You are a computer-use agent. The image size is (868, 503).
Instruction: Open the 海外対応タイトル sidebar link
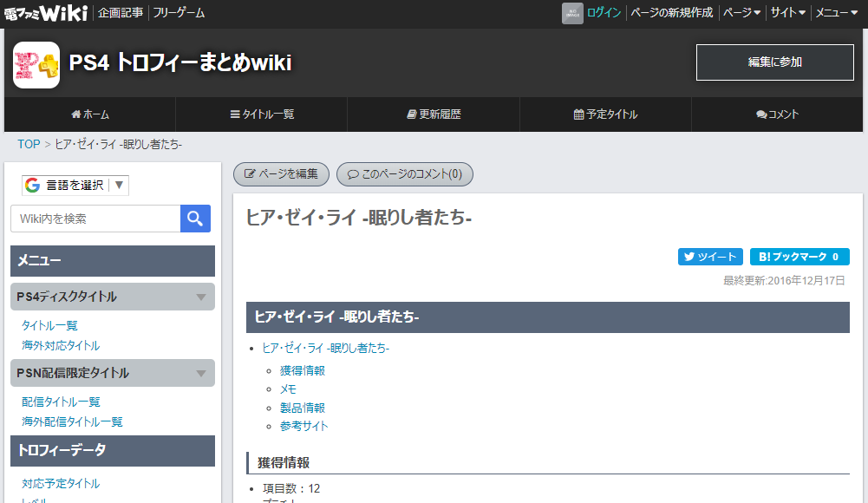61,345
